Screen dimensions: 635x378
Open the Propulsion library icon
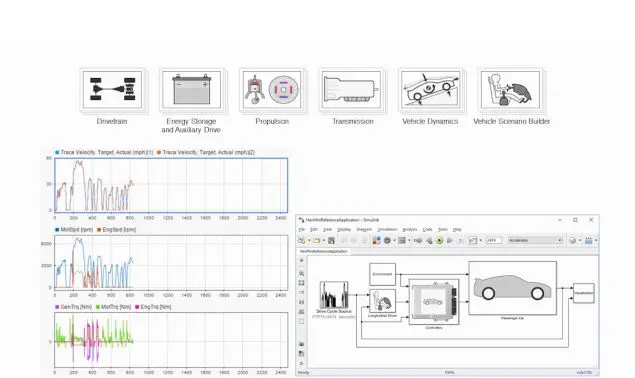(x=272, y=90)
